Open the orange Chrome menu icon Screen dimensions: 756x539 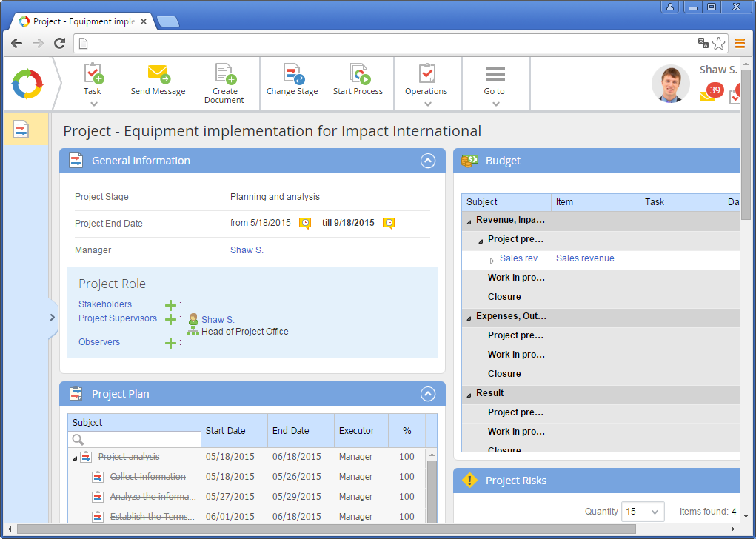pyautogui.click(x=740, y=44)
